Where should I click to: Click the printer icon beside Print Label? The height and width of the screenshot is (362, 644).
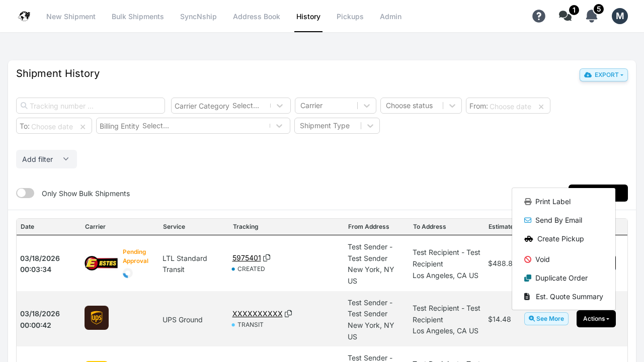click(x=527, y=201)
